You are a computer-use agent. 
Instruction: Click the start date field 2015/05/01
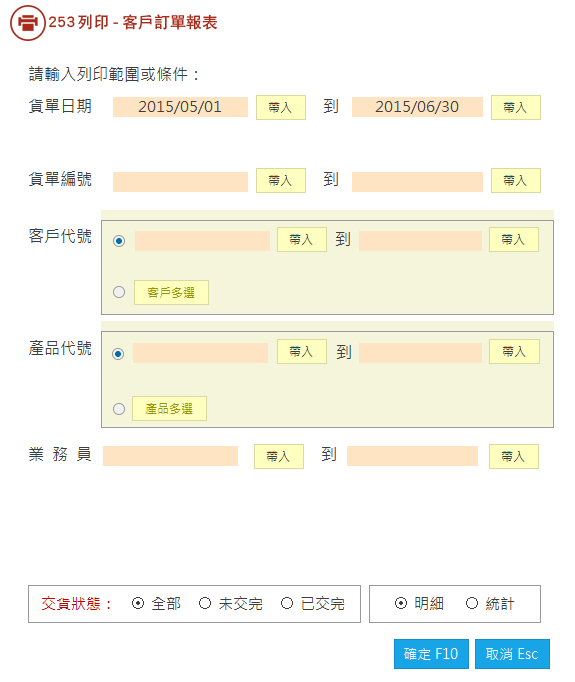point(181,107)
